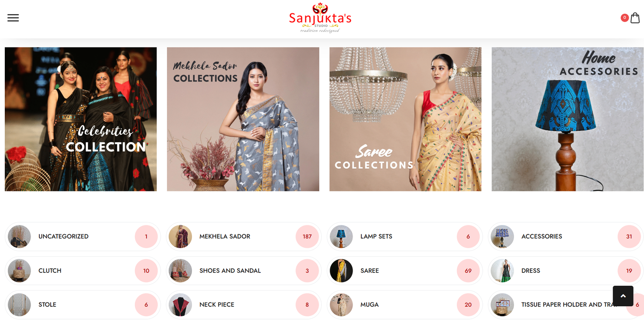644x320 pixels.
Task: Open the Saree Collections banner
Action: 405,119
